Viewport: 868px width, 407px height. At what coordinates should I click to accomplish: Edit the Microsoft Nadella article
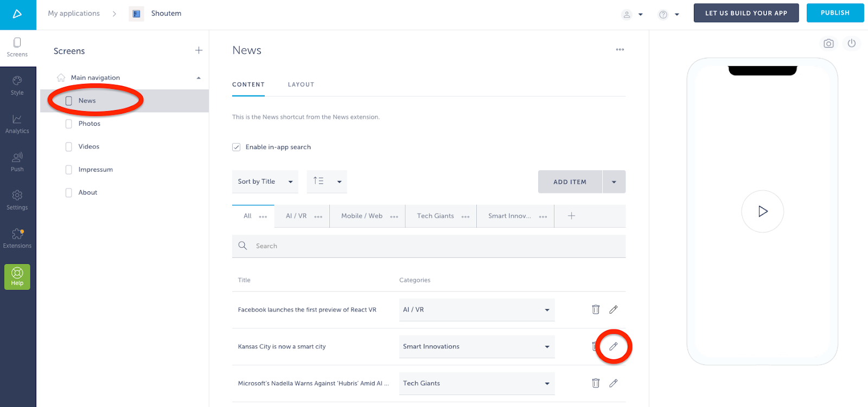click(x=614, y=383)
